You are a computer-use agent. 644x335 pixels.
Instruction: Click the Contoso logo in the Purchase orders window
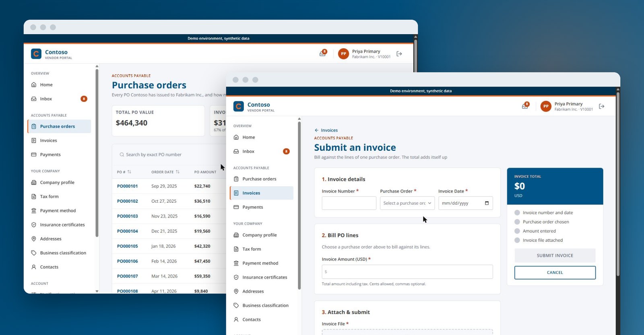point(36,54)
